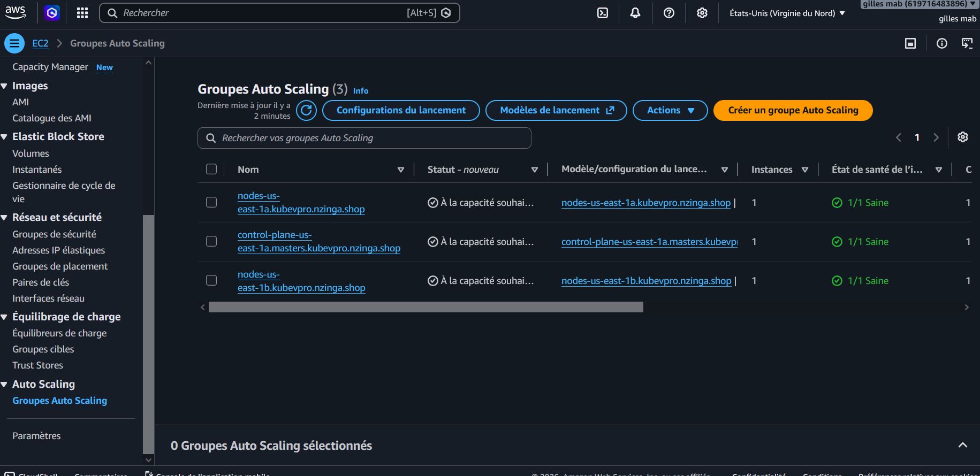This screenshot has height=476, width=980.
Task: Collapse the Images sidebar section
Action: click(4, 86)
